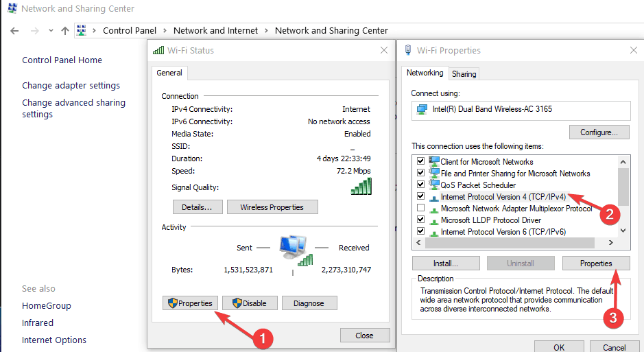Enable Microsoft Network Adapter Multiplexor Protocol checkbox

420,207
